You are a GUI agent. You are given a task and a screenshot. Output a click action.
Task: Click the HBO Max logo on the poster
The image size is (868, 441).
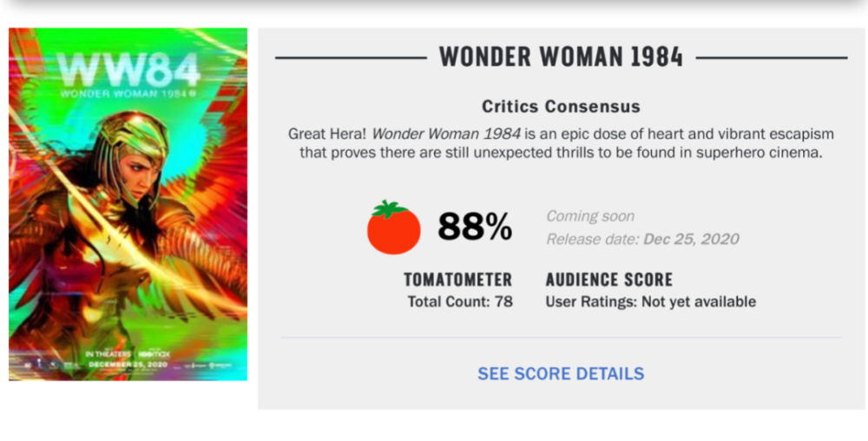(154, 353)
